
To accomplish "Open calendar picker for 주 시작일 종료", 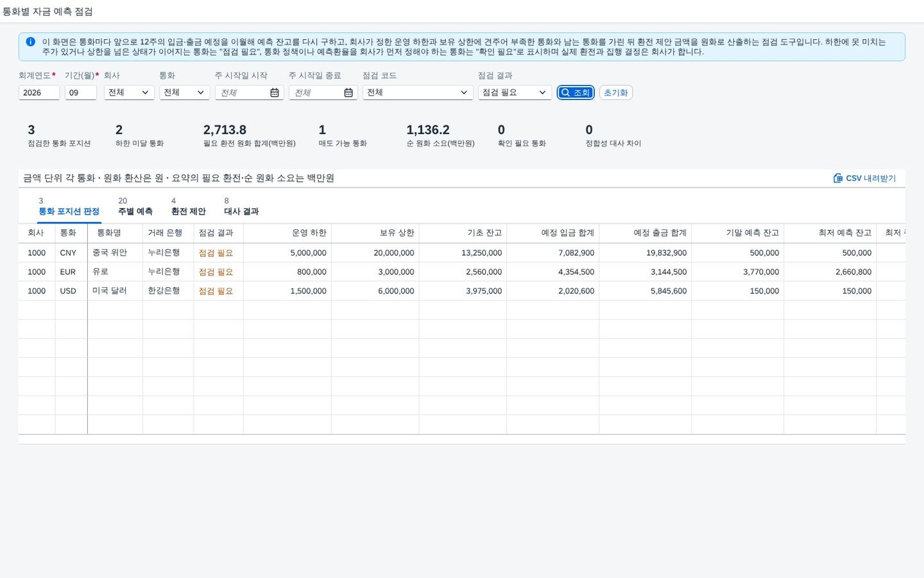I will tap(348, 92).
